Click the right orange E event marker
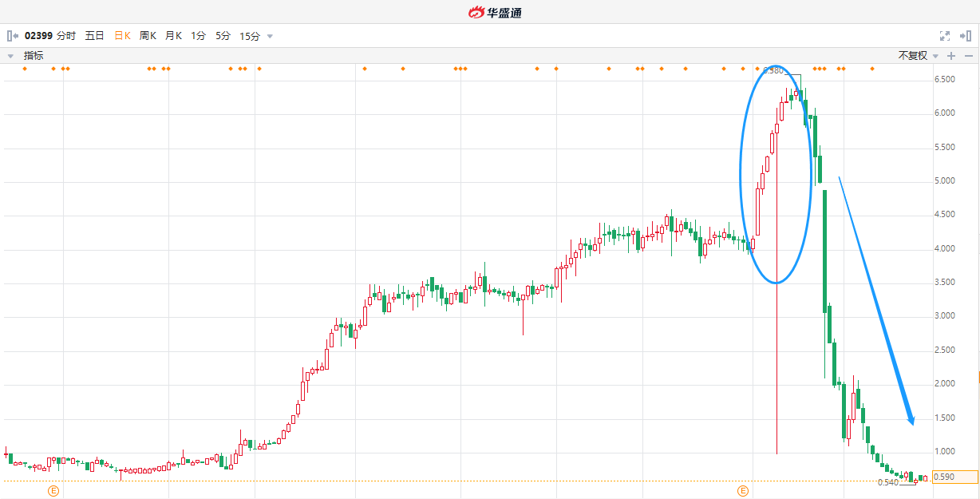Screen dimensions: 980x499 point(743,490)
